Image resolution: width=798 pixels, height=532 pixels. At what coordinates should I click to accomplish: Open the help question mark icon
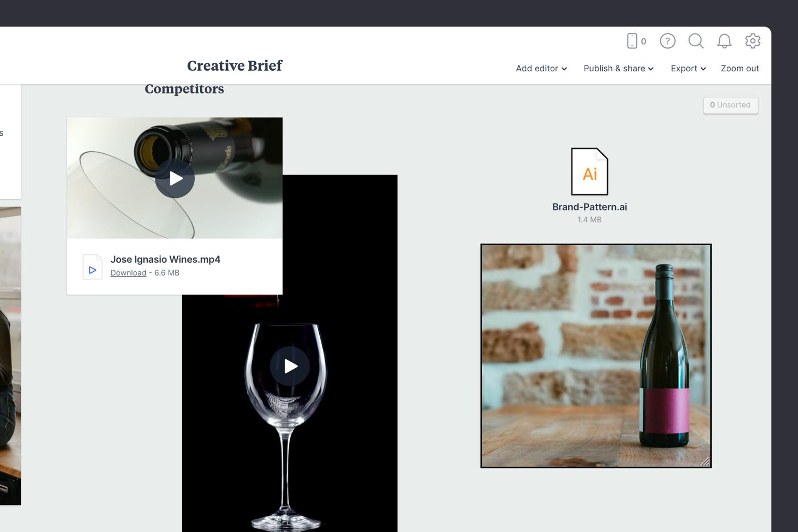(667, 41)
